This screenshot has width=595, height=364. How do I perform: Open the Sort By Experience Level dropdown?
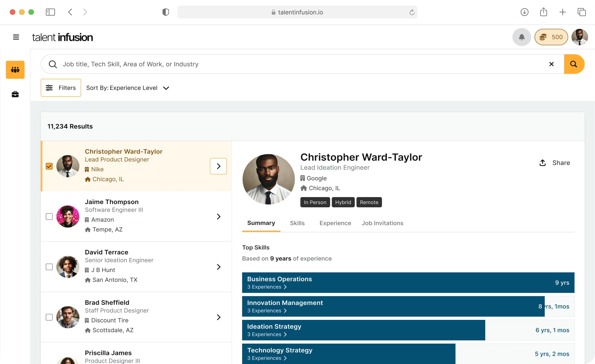coord(128,88)
